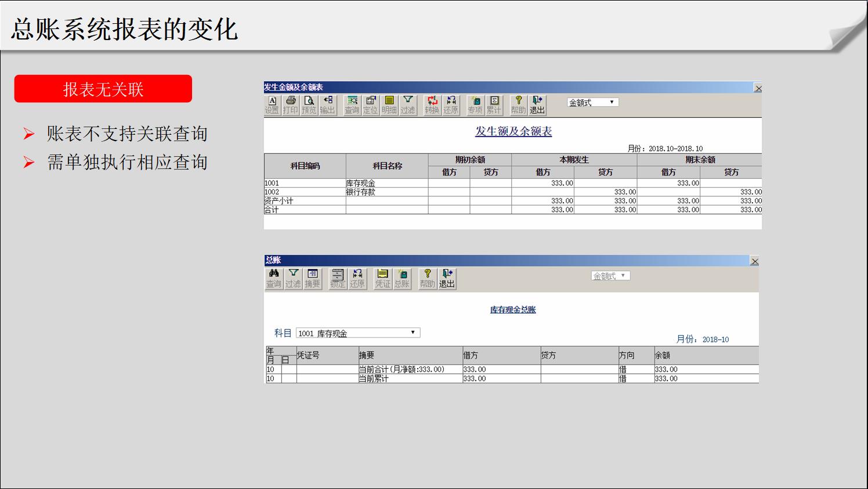Click the 打印 (Print) icon in 发生金额及余额表
Viewport: 868px width, 489px height.
coord(291,105)
